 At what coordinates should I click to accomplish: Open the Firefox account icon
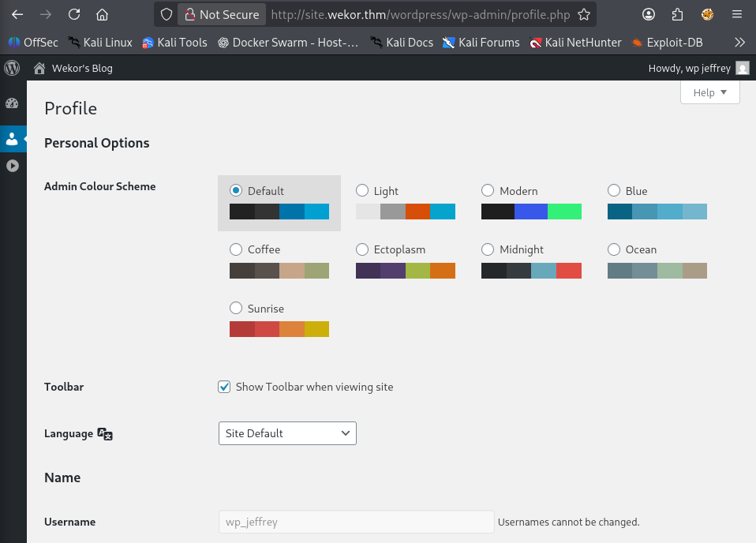click(x=649, y=14)
